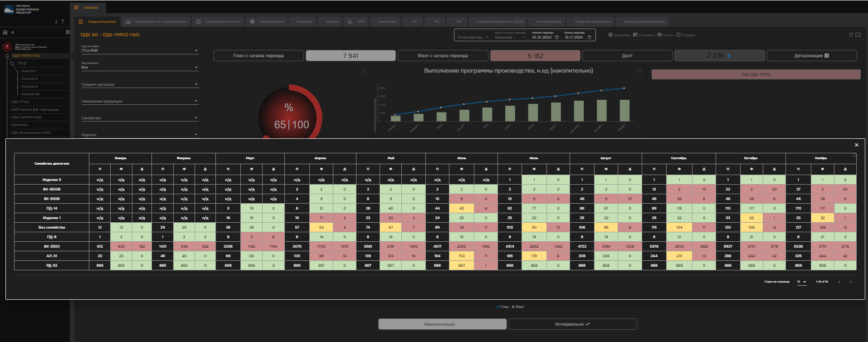The height and width of the screenshot is (342, 868).
Task: Click the info 'i' icon in sidebar
Action: click(x=56, y=22)
